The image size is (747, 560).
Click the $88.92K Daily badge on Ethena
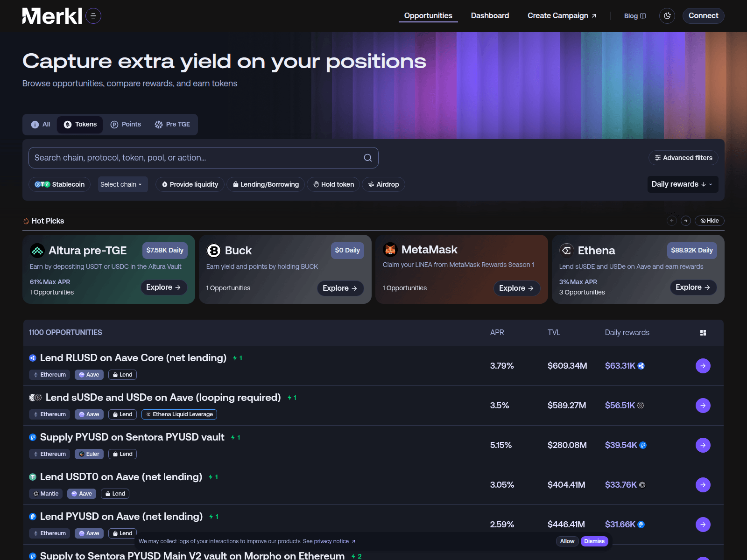[692, 251]
